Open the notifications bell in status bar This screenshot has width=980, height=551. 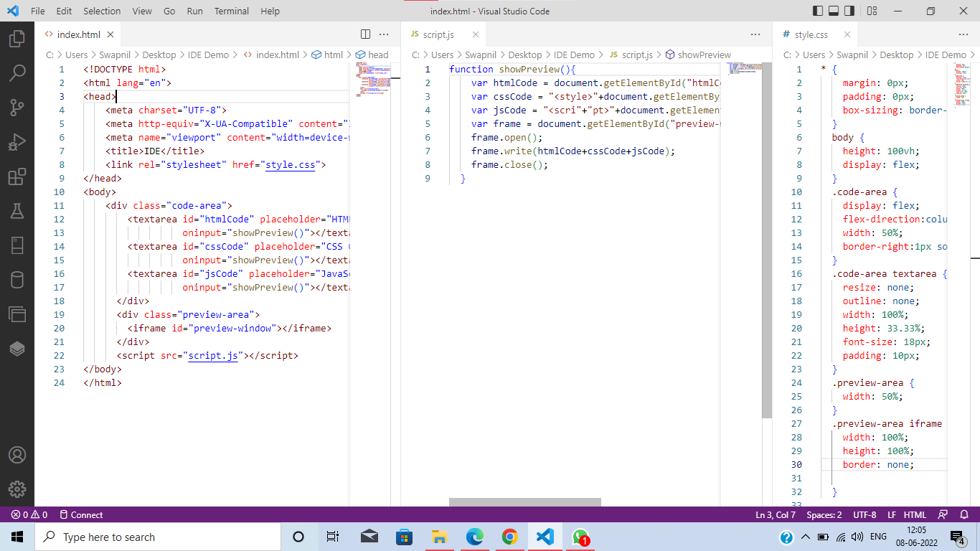pos(965,514)
